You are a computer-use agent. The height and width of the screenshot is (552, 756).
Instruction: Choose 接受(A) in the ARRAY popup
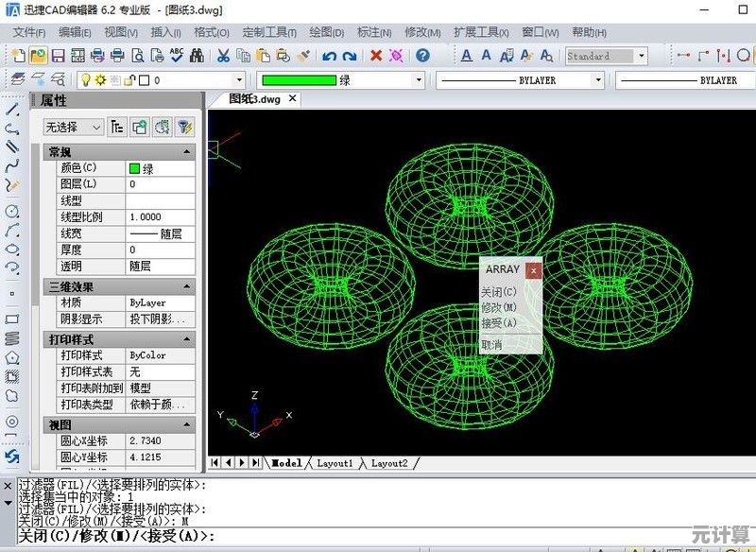499,322
